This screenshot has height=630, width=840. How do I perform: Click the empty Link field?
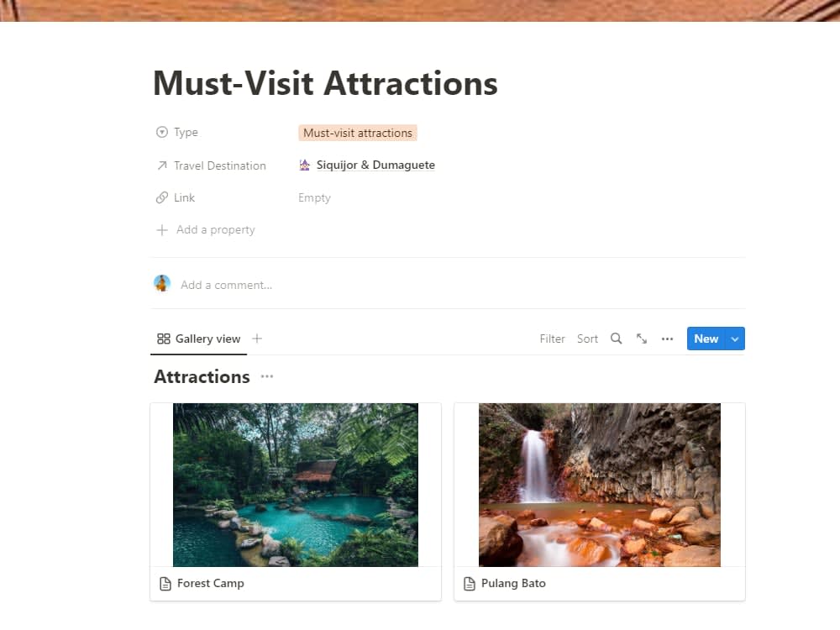coord(314,197)
